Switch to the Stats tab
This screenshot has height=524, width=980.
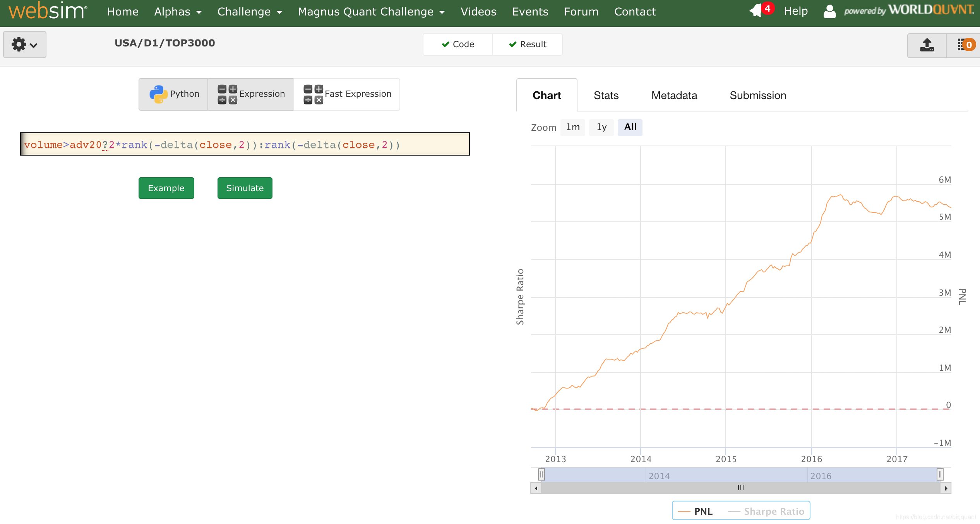pyautogui.click(x=606, y=95)
